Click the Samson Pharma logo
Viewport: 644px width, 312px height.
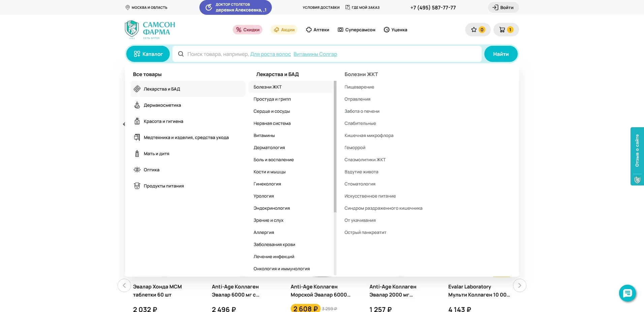[x=150, y=30]
